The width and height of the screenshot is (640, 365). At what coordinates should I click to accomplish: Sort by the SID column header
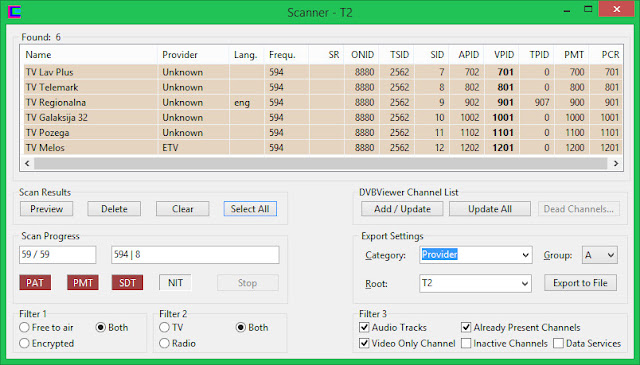click(x=431, y=55)
